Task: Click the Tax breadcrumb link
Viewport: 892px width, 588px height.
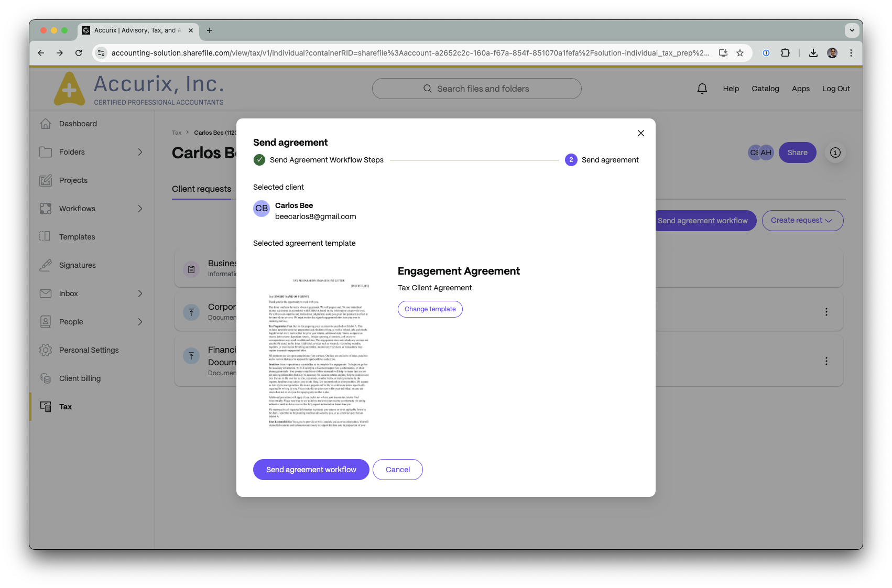Action: coord(177,133)
